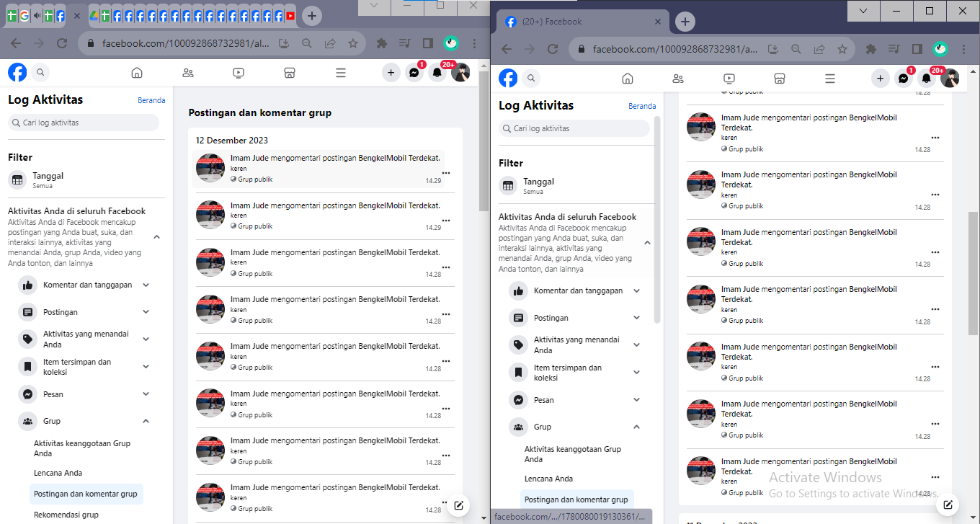This screenshot has width=980, height=524.
Task: Open the hamburger menu icon in left window's Facebook bar
Action: [341, 73]
